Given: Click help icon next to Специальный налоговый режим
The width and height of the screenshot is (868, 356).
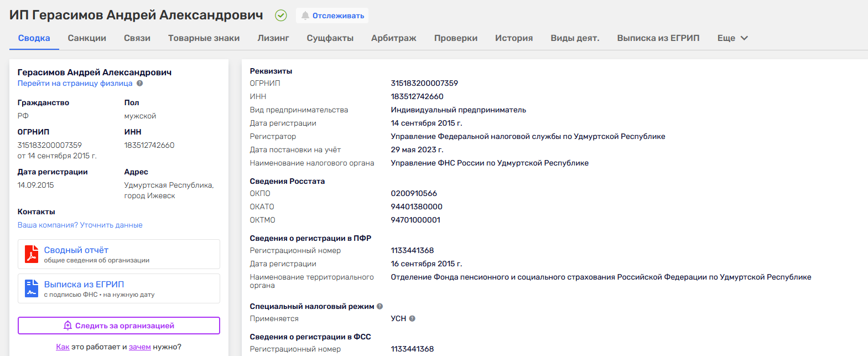Looking at the screenshot, I should 380,306.
